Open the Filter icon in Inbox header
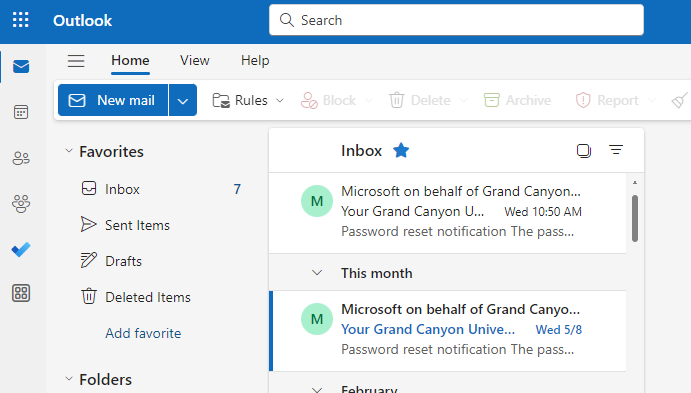Screen dimensions: 691x393 click(616, 150)
